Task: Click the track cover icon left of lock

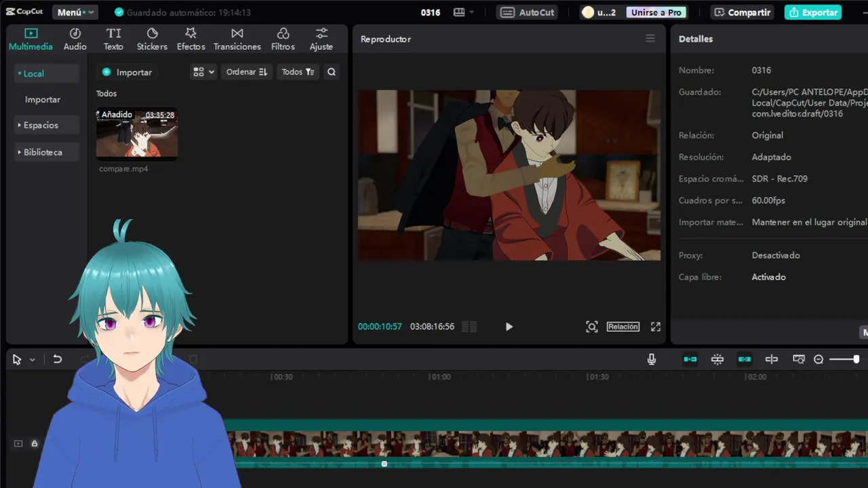Action: 18,443
